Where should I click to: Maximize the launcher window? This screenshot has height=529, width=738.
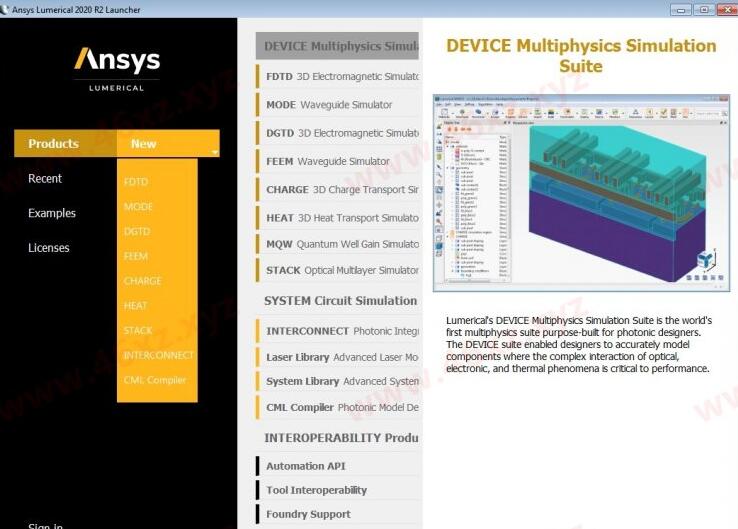(704, 9)
